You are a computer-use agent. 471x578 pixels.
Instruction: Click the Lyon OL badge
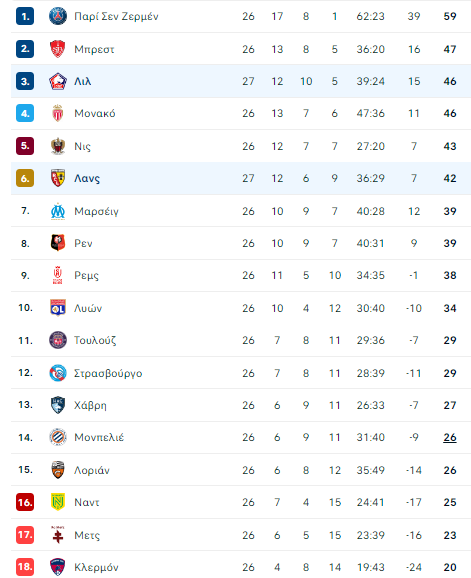pyautogui.click(x=58, y=308)
